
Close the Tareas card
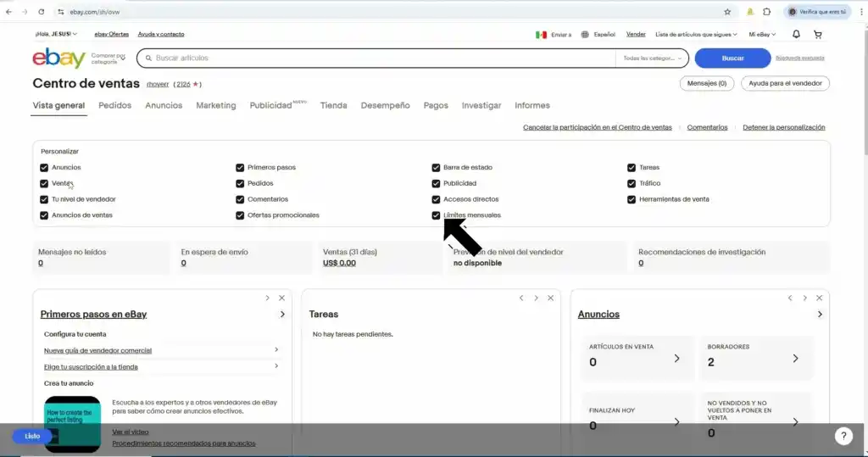click(x=550, y=298)
